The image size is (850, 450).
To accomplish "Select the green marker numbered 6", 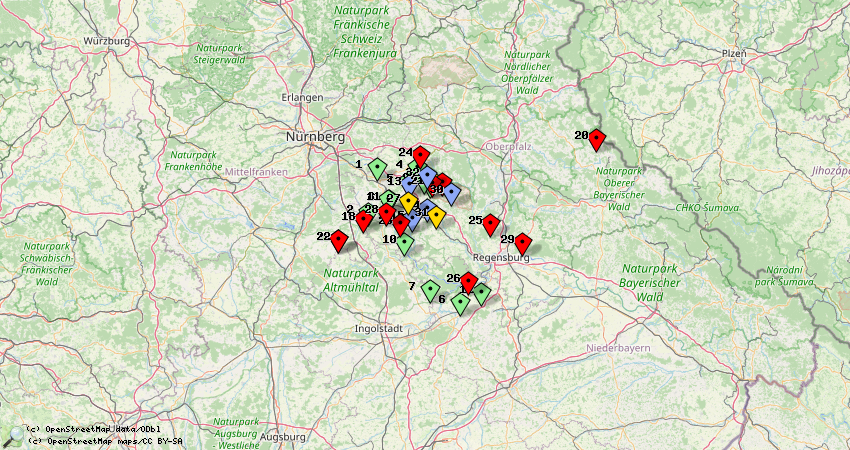I will tap(460, 303).
